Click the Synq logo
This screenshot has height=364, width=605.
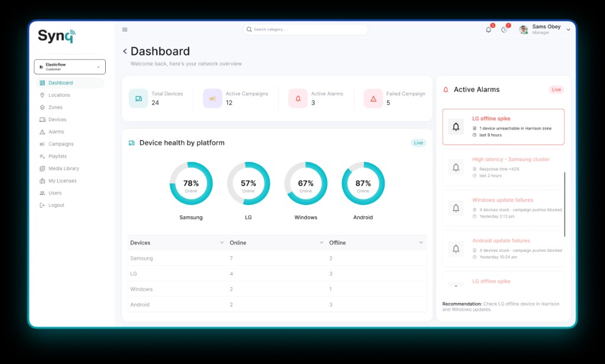(x=56, y=36)
